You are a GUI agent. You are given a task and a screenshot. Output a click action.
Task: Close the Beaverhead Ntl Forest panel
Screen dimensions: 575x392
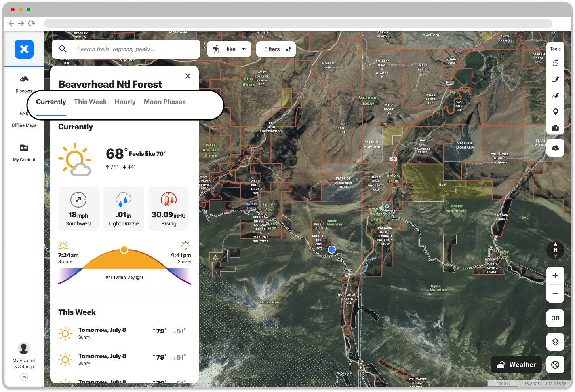click(188, 76)
